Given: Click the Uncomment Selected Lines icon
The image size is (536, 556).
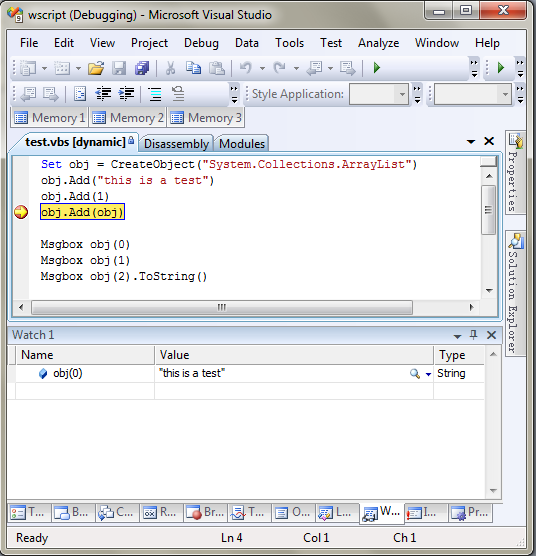Looking at the screenshot, I should tap(178, 94).
